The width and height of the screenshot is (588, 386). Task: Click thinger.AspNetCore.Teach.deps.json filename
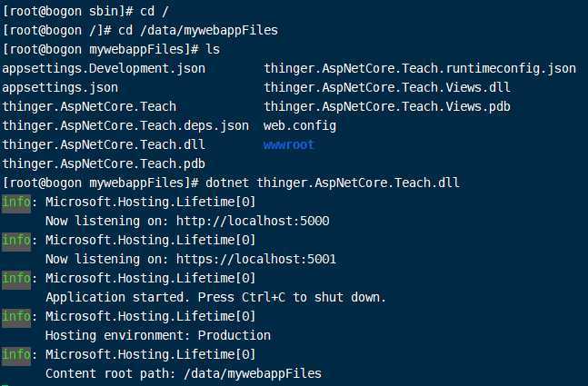coord(125,125)
